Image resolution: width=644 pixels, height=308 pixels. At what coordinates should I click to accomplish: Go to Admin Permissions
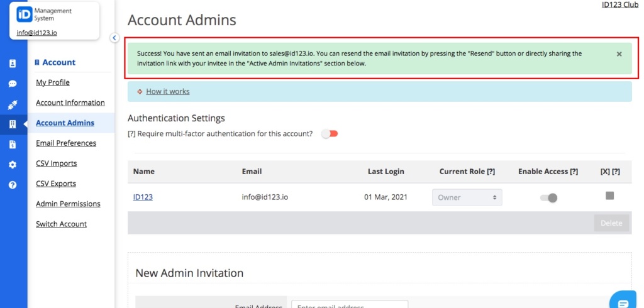point(68,204)
